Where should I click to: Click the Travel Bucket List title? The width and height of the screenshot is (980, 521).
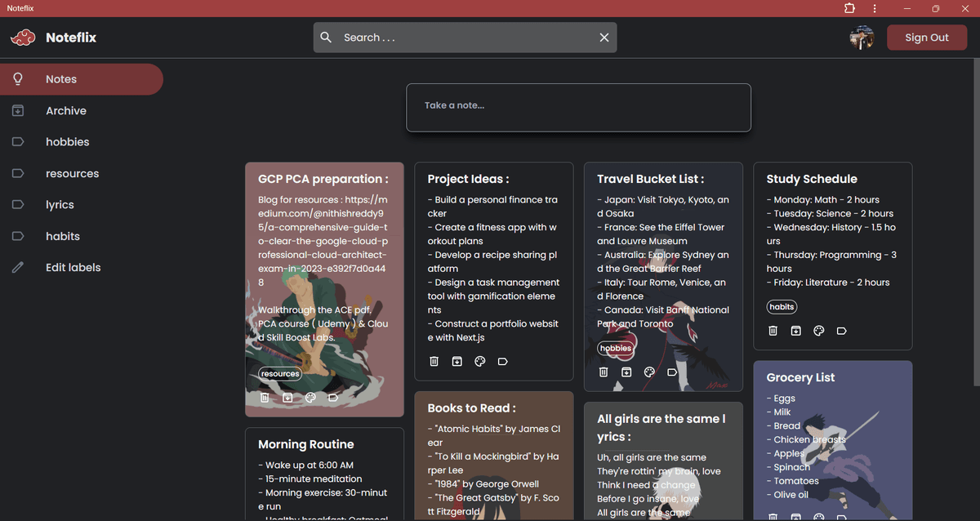650,179
